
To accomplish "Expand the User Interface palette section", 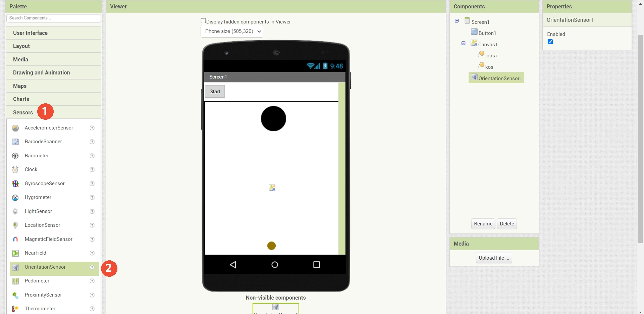I will [54, 33].
